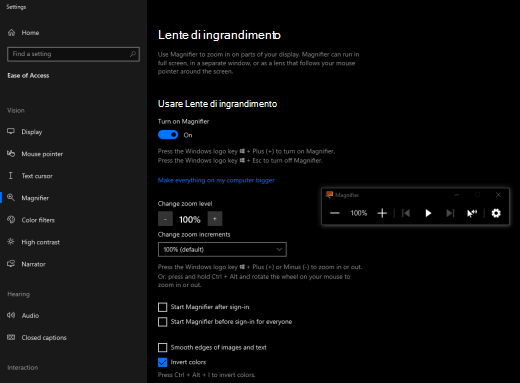Screen dimensions: 520x383
Task: Open the High contrast settings page
Action: coord(73,242)
